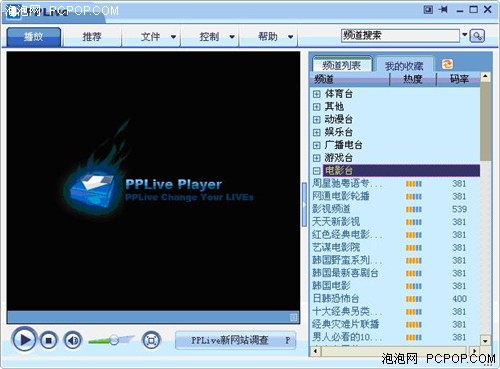This screenshot has width=500, height=369.
Task: Sort by 热度 column header
Action: click(x=413, y=79)
